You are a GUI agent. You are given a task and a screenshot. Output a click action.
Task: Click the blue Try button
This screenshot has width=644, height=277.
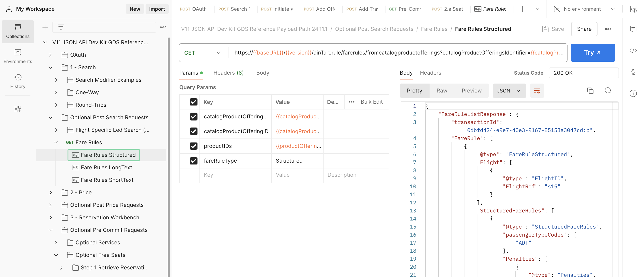tap(593, 53)
